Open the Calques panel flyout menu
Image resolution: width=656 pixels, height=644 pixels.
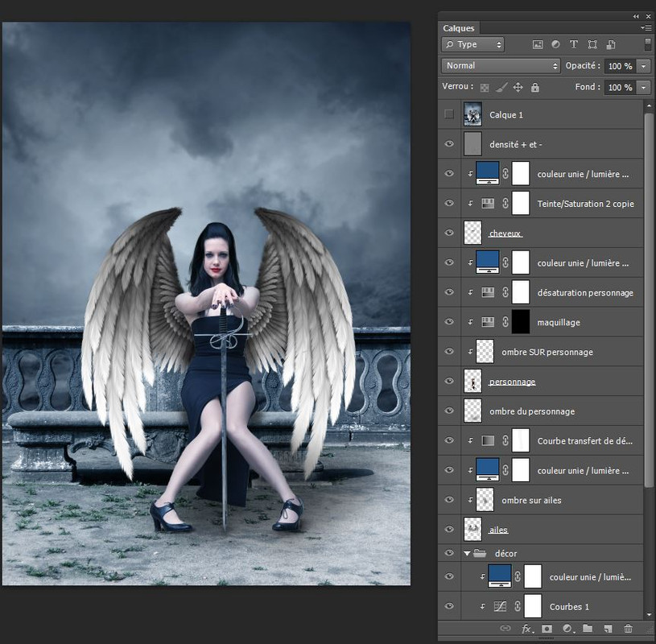click(646, 27)
